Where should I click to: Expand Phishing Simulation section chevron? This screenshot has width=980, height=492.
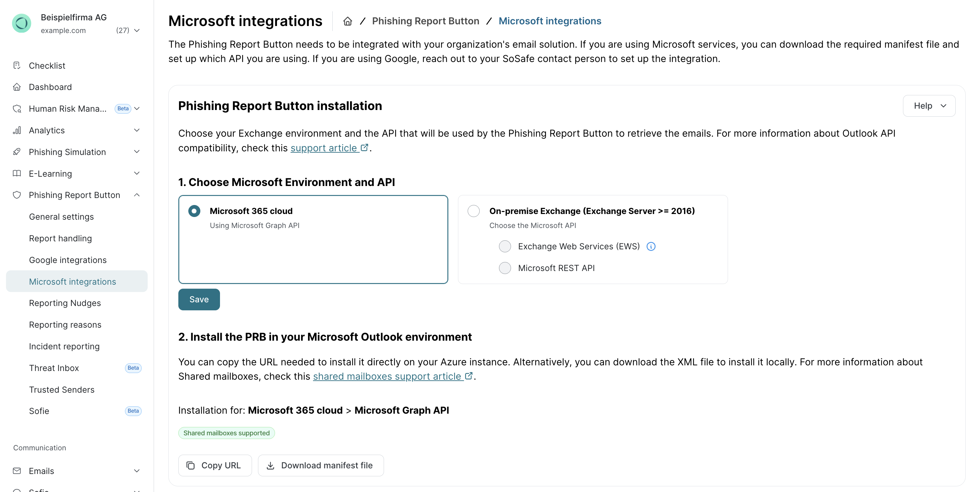137,152
